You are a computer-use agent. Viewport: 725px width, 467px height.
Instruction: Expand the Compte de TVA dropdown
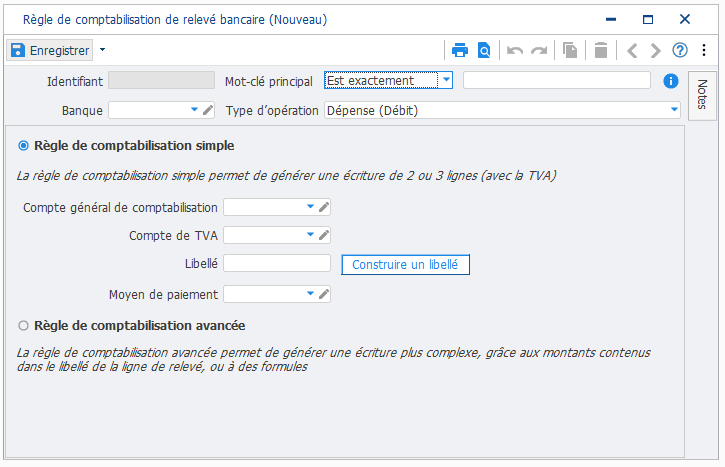(310, 235)
